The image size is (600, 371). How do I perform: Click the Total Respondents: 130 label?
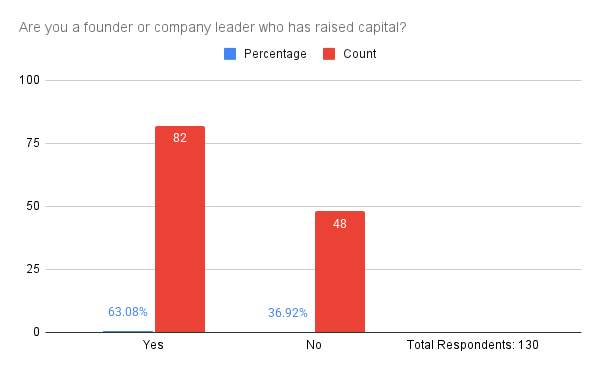pos(473,345)
